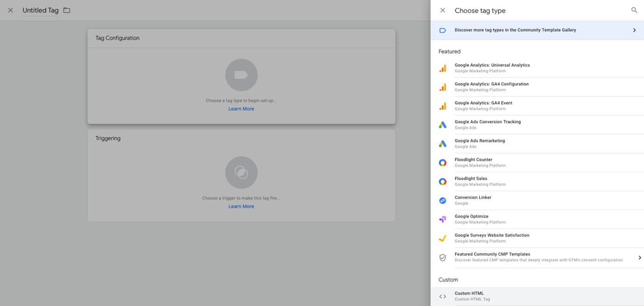Expand Featured Community CMP Templates arrow
This screenshot has width=644, height=306.
point(639,257)
